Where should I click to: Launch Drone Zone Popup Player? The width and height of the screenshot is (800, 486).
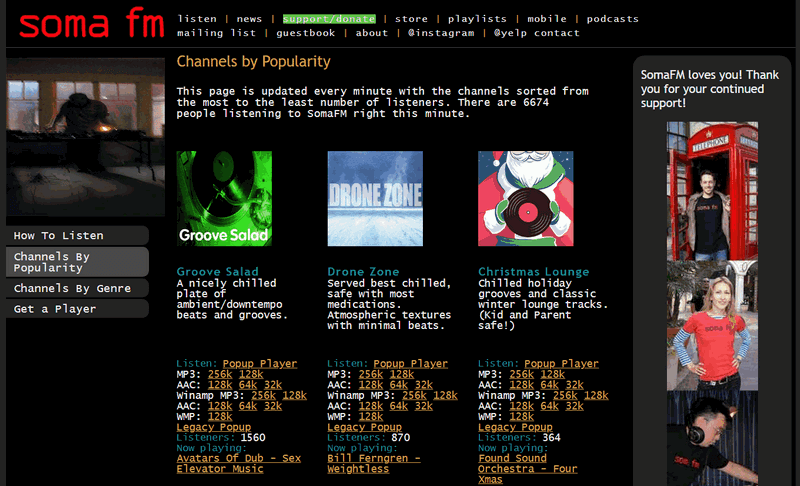click(x=411, y=364)
